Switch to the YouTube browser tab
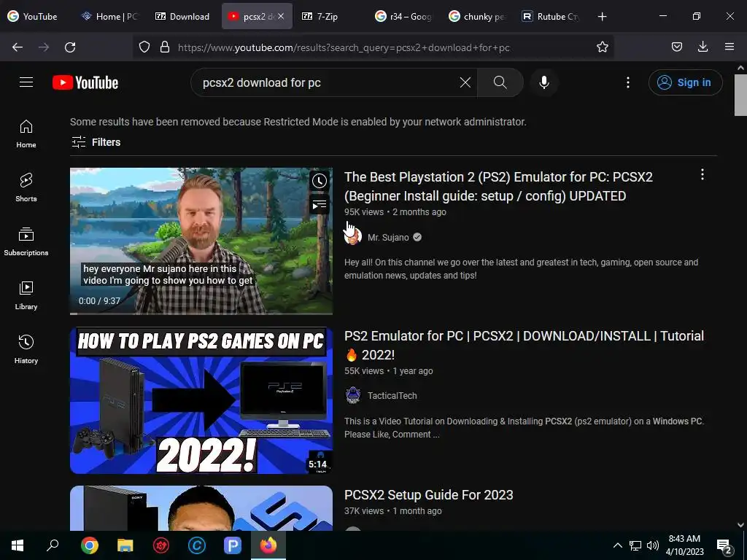This screenshot has height=560, width=747. pyautogui.click(x=32, y=16)
